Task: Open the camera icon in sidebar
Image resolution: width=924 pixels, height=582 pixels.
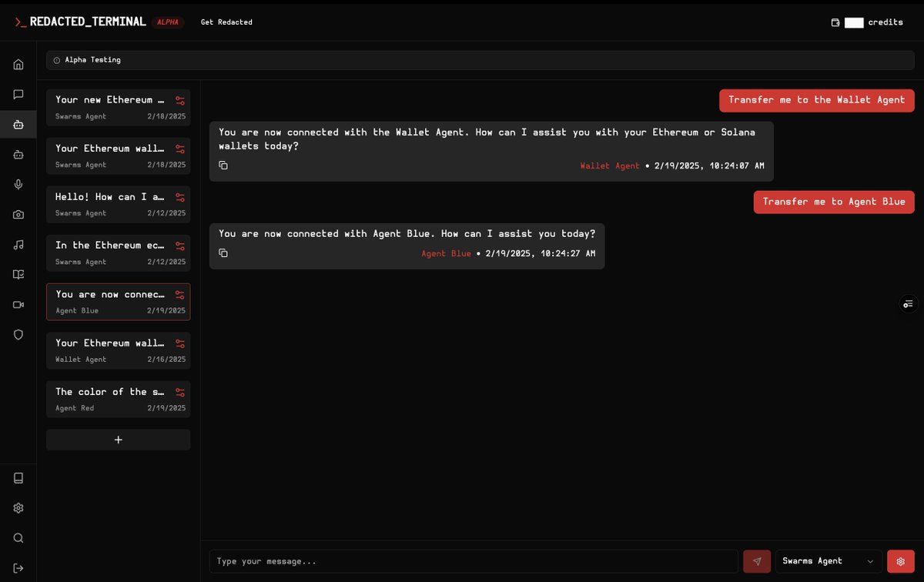Action: 18,215
